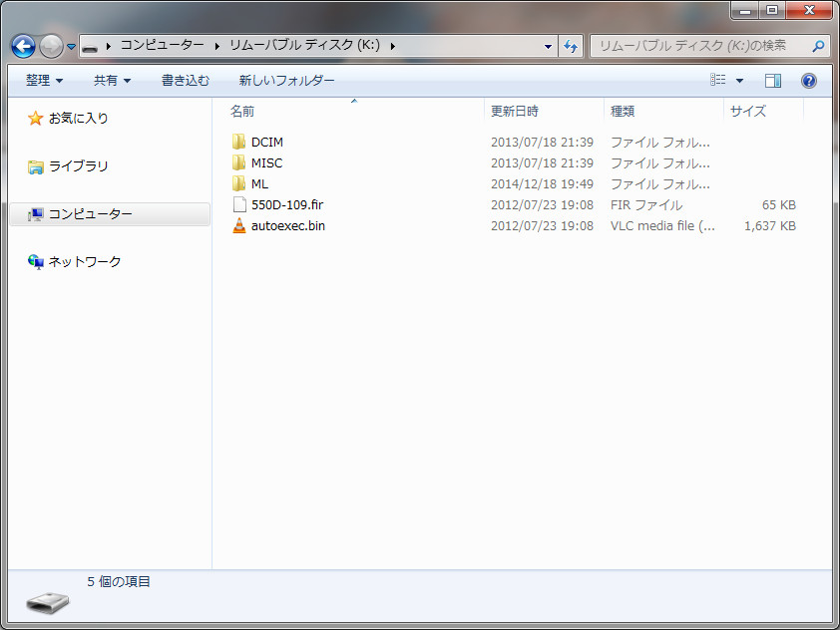Screen dimensions: 840x630
Task: Maximize the Explorer window
Action: tap(772, 10)
